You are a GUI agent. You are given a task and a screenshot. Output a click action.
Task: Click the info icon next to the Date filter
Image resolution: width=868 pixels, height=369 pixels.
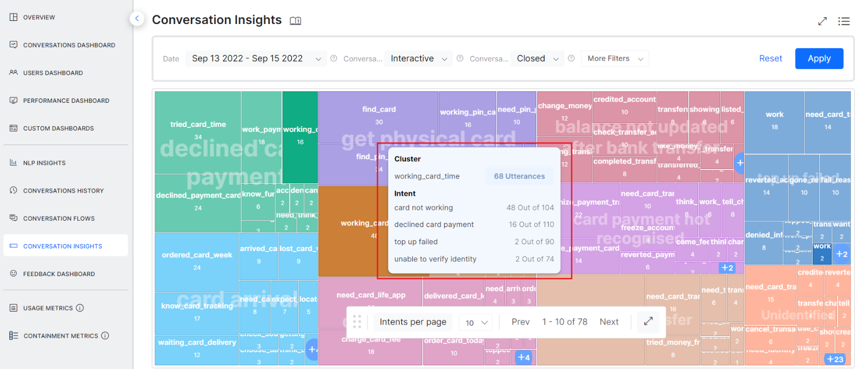(333, 58)
